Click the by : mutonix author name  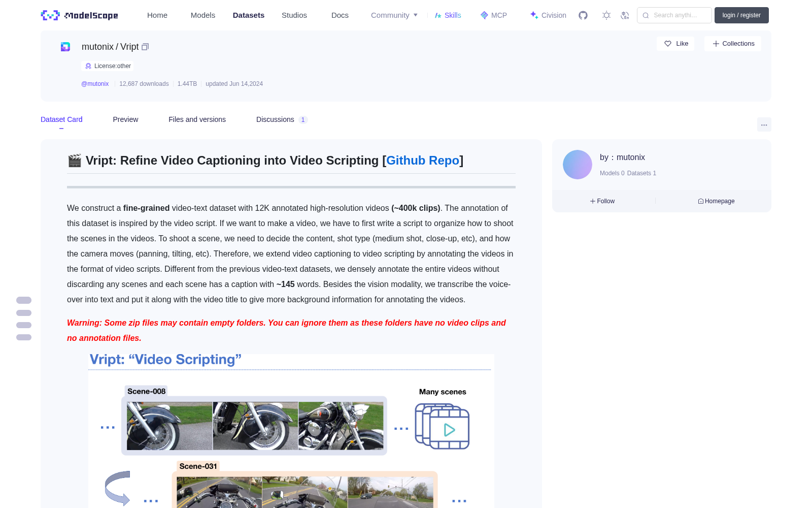(x=622, y=157)
